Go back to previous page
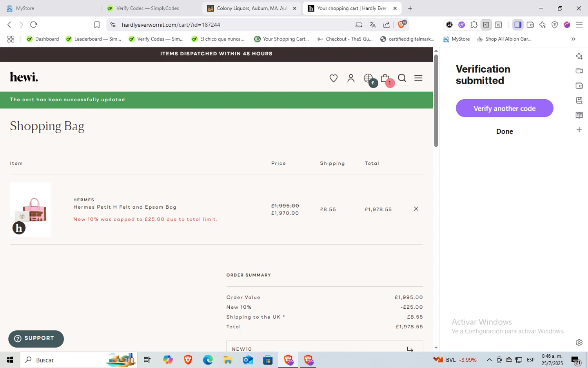Screen dimensions: 588x368 pos(9,25)
